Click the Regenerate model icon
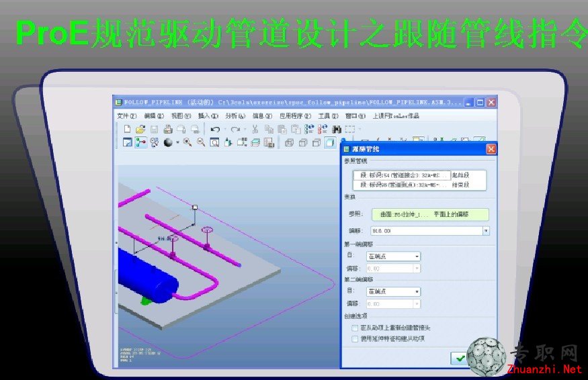The height and width of the screenshot is (380, 588). [309, 130]
